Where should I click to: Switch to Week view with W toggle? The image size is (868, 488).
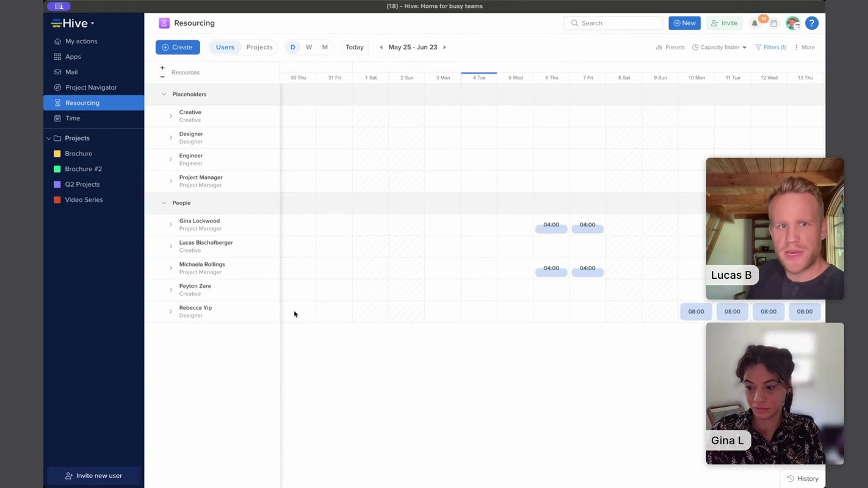point(309,47)
